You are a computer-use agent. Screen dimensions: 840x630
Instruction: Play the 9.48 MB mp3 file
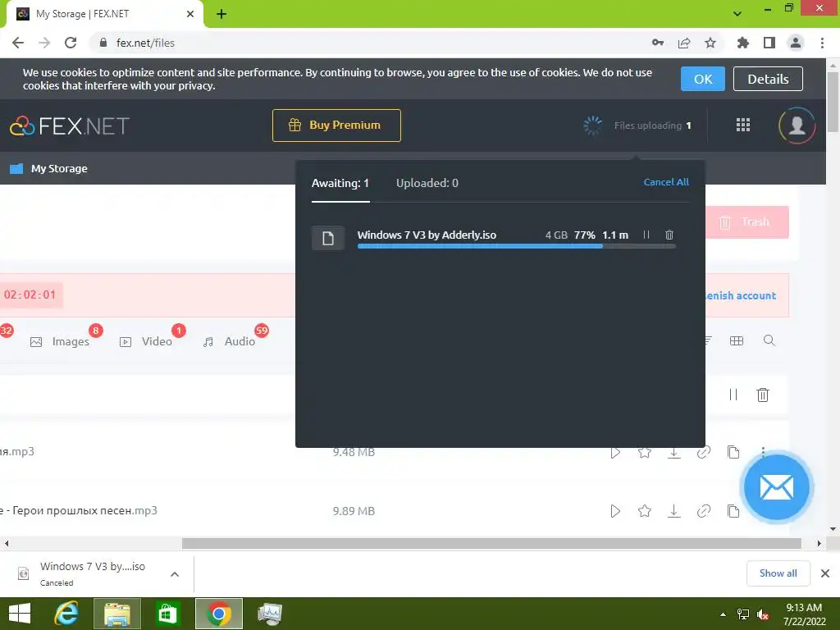click(x=615, y=452)
